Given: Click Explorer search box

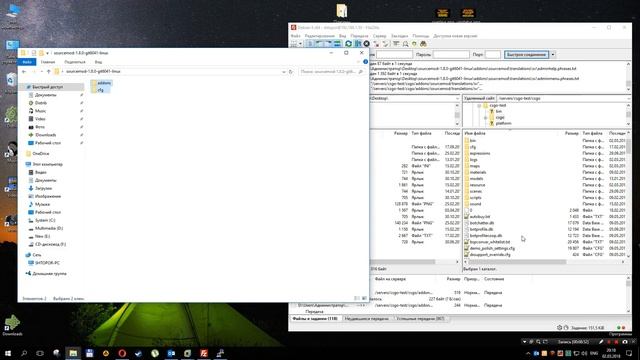Looking at the screenshot, I should (x=331, y=71).
